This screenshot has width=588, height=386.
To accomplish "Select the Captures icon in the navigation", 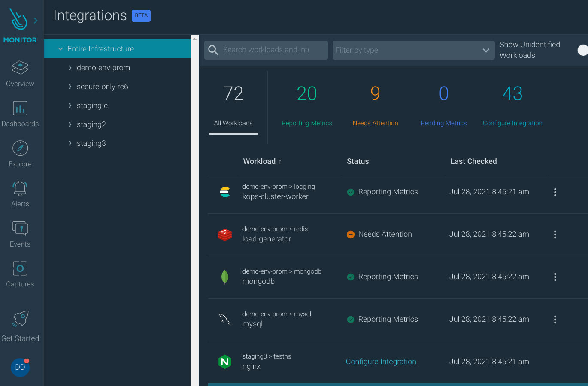I will pos(20,273).
